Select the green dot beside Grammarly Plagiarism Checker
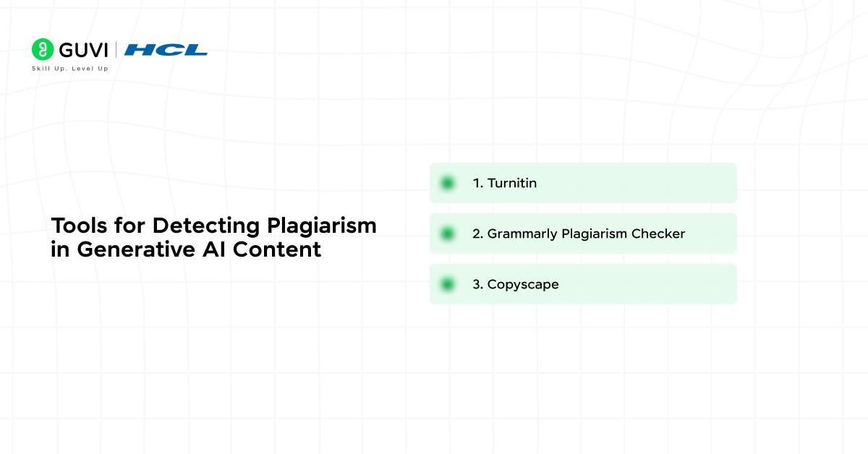 click(x=447, y=234)
